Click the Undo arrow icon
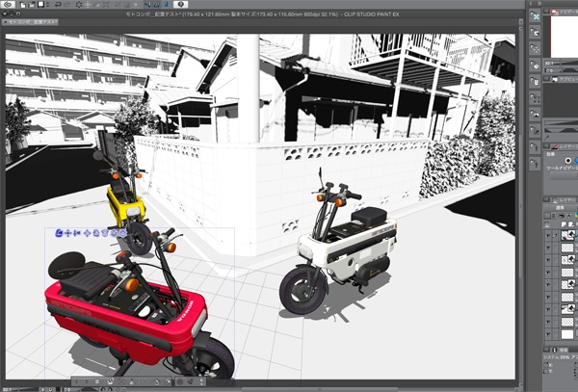The width and height of the screenshot is (578, 392). click(58, 5)
